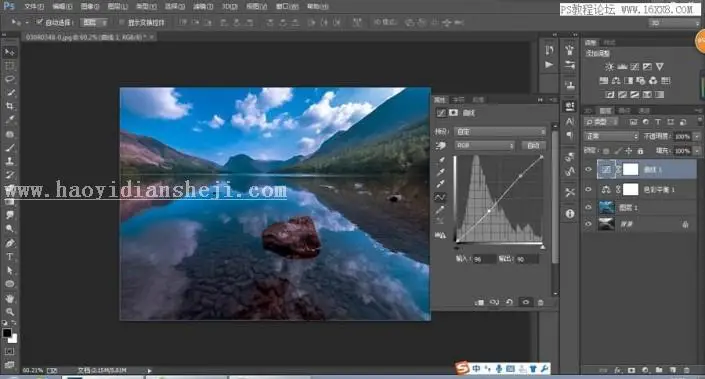Open the Edit menu

pos(62,6)
